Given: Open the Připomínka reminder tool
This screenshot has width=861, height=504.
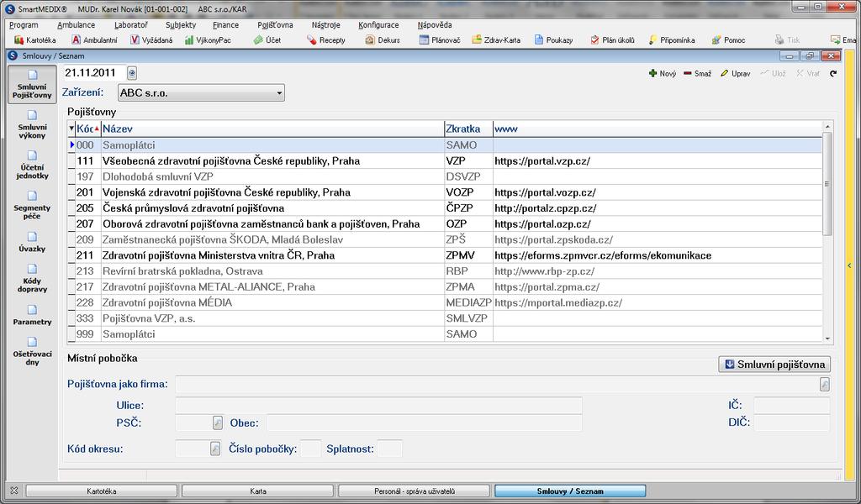Looking at the screenshot, I should point(672,40).
